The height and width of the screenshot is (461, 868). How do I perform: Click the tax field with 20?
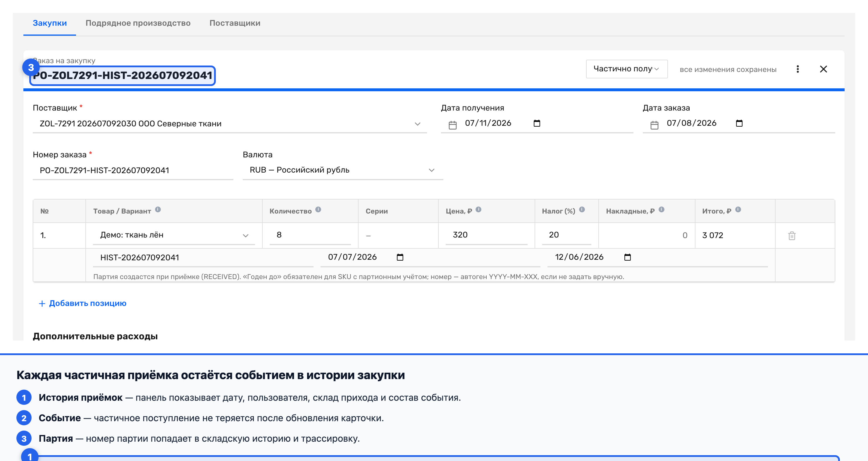(566, 235)
